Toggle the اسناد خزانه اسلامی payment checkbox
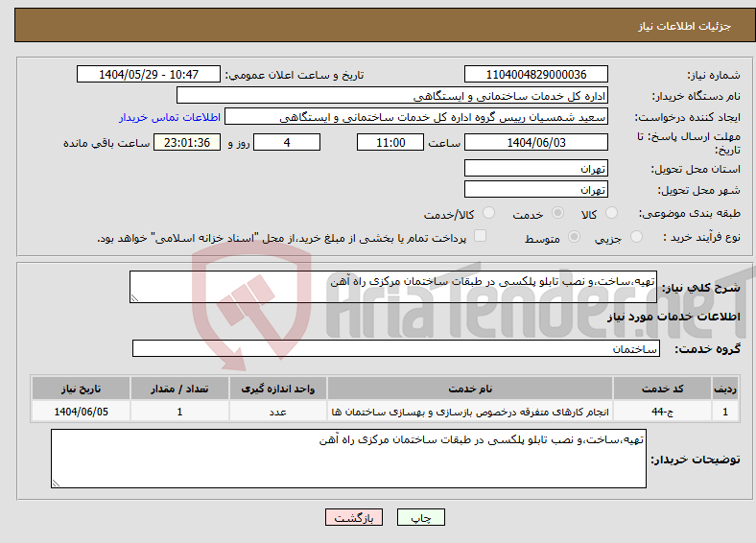Screen dimensions: 756x543 coord(481,235)
